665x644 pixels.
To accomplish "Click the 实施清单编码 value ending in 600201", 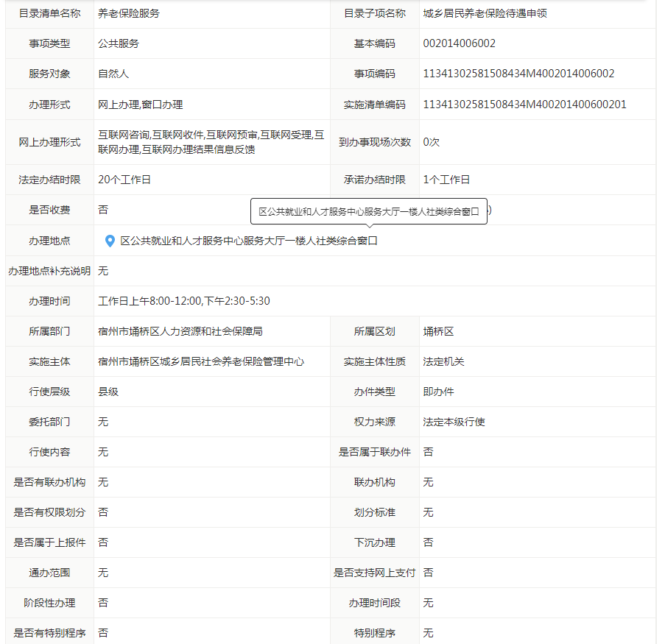I will pos(524,105).
